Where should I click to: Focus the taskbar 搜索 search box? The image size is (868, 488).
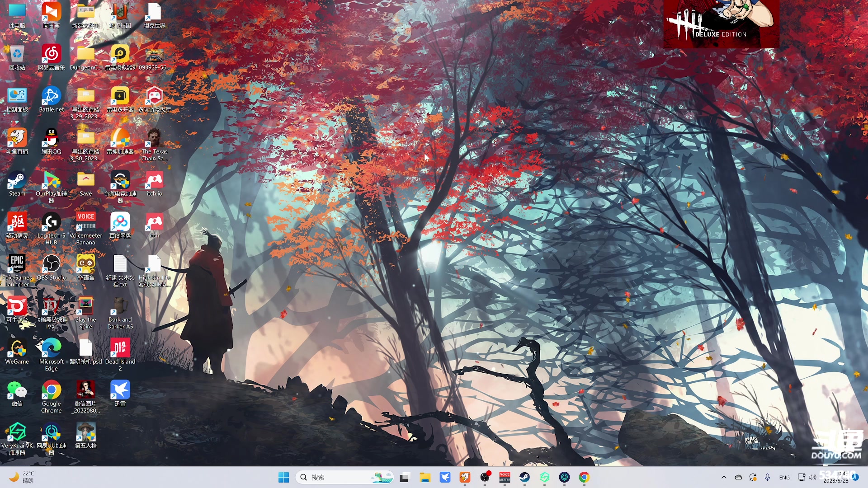coord(344,477)
